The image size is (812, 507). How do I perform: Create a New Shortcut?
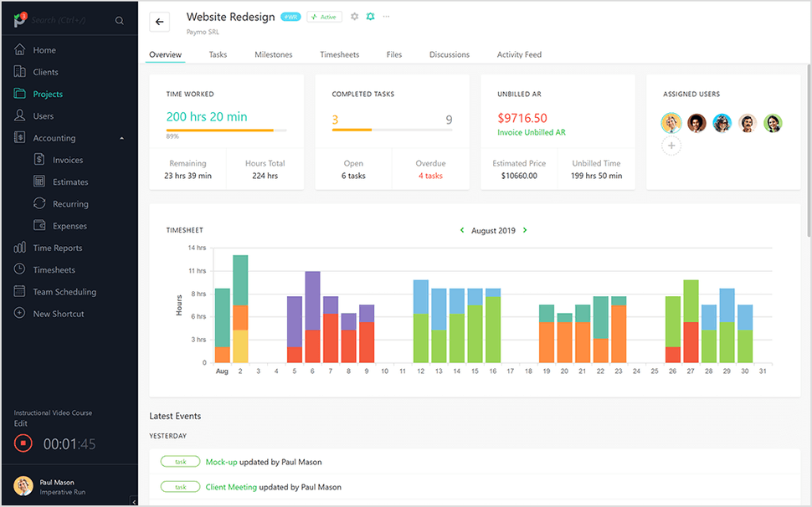coord(59,313)
